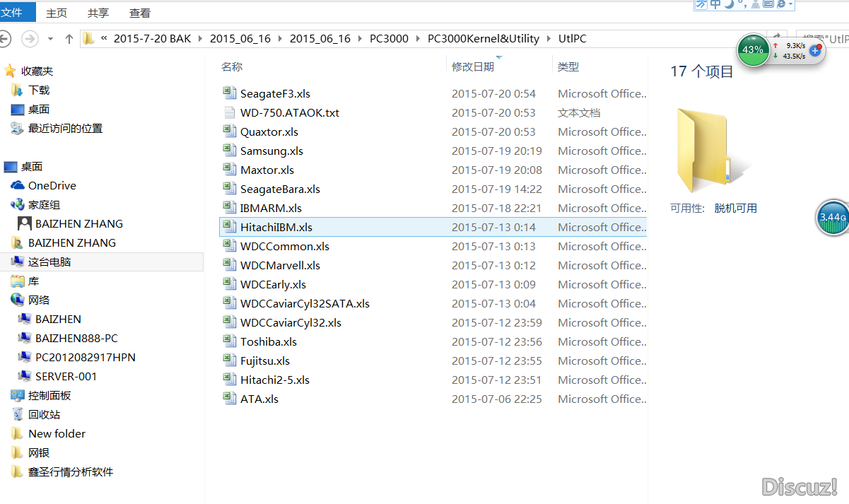
Task: Toggle the half-moon full/half width mode
Action: [729, 4]
